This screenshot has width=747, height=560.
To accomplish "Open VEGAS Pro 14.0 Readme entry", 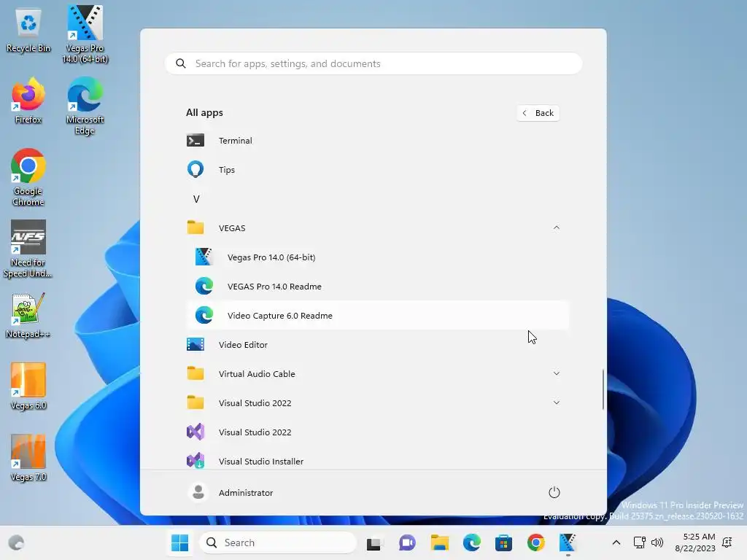I will [x=377, y=286].
